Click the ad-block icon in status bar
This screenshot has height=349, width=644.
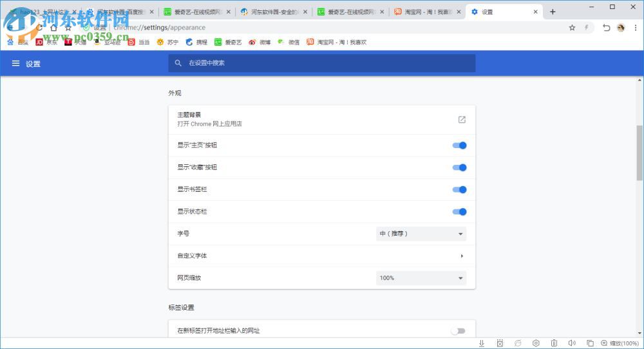pos(500,343)
